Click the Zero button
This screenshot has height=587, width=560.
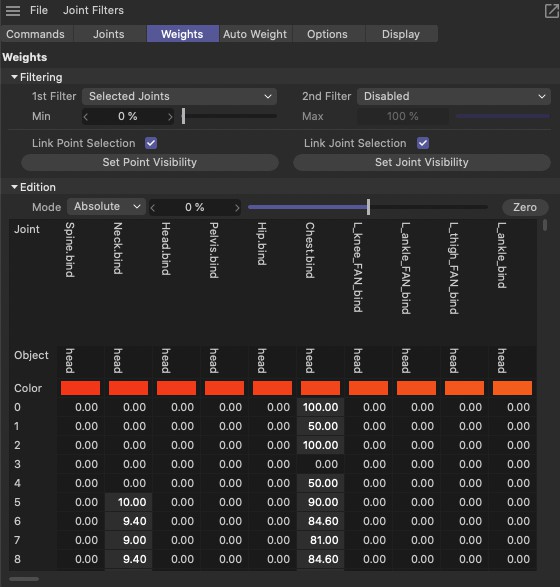[525, 207]
